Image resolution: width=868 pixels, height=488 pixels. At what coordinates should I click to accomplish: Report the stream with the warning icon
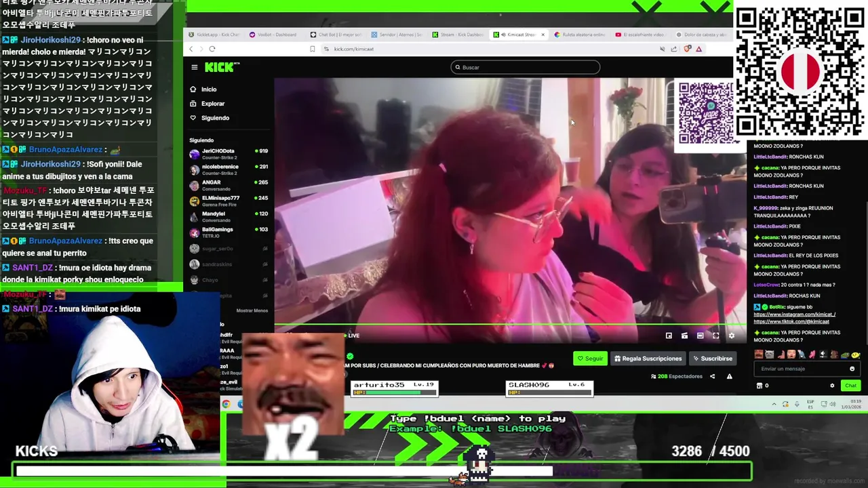point(730,376)
